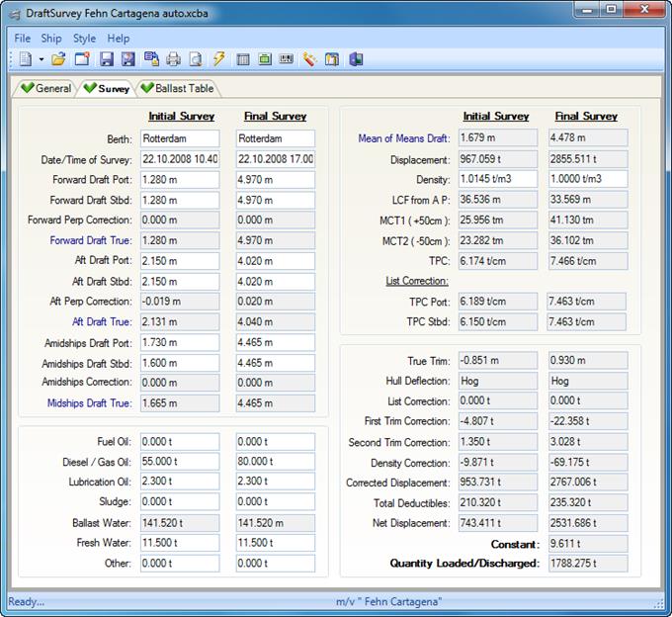The image size is (672, 617).
Task: Expand the New document dropdown arrow
Action: (41, 60)
